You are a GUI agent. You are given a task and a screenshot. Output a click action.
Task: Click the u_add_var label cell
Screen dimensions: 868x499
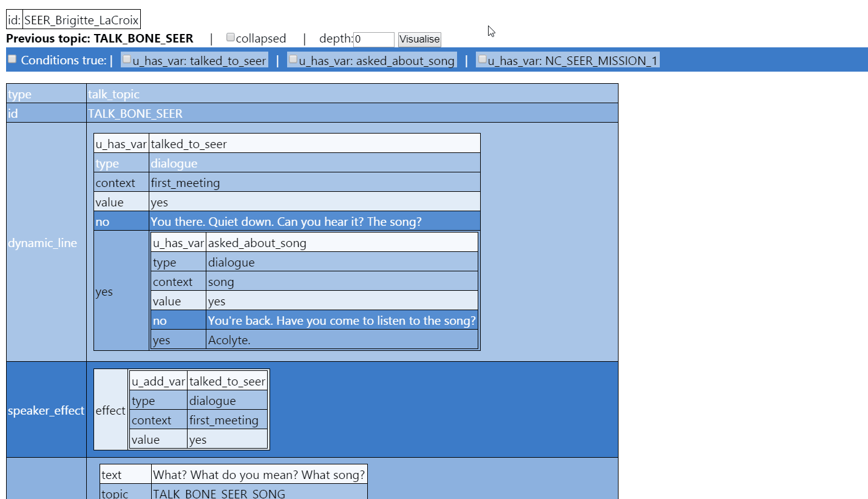tap(158, 381)
